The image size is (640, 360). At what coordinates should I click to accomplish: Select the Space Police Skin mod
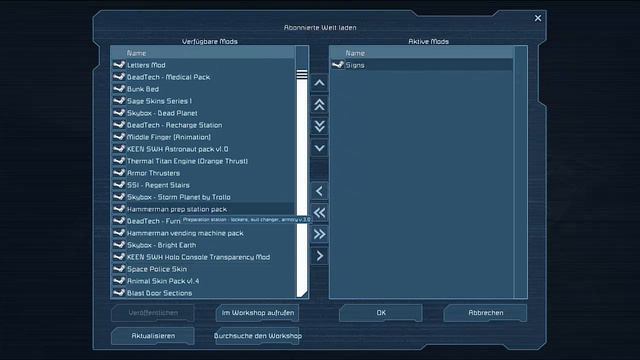point(203,269)
